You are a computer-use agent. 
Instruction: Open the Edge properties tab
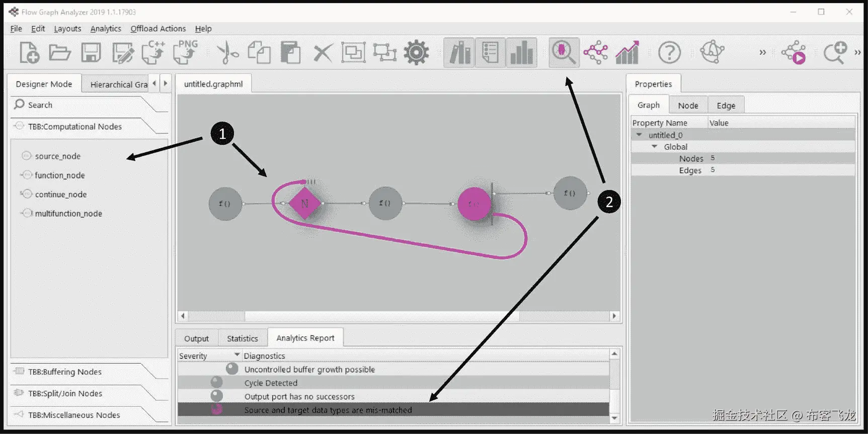point(726,106)
